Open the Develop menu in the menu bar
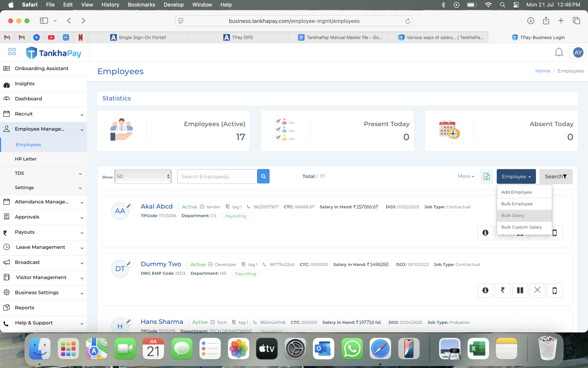588x368 pixels. pos(174,5)
